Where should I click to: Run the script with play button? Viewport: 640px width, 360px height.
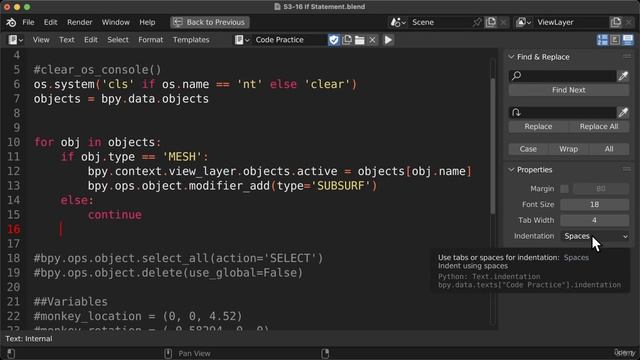tap(388, 40)
